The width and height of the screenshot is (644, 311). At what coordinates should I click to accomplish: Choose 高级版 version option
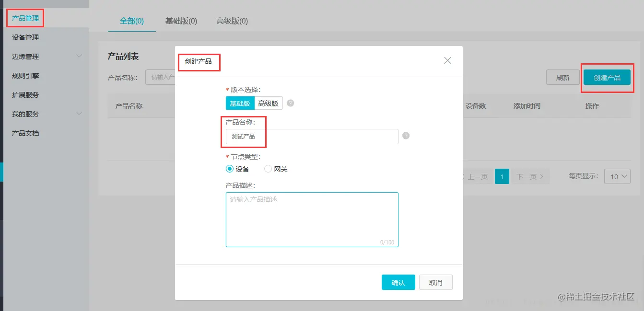pos(269,103)
